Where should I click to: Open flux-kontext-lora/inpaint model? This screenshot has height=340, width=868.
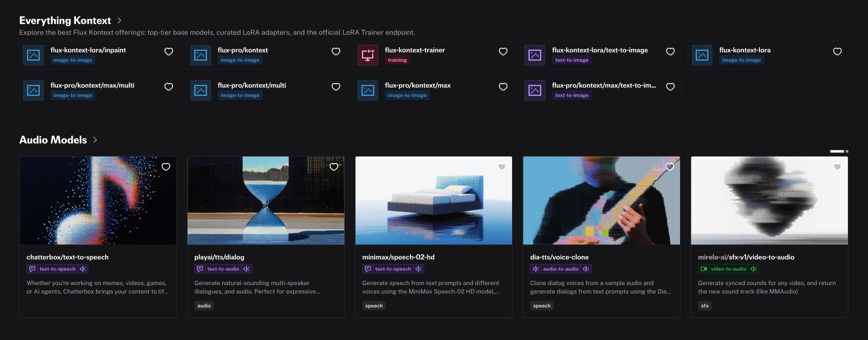coord(88,50)
